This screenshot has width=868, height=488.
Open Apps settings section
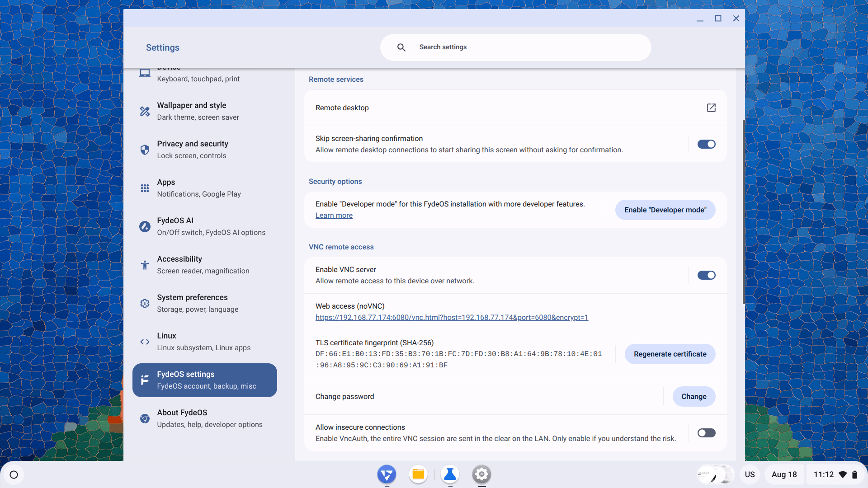tap(205, 188)
